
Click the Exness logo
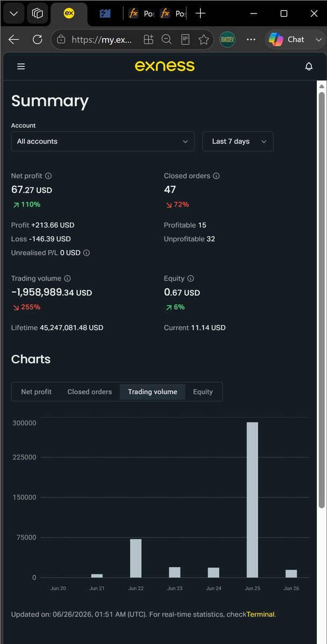pyautogui.click(x=164, y=66)
